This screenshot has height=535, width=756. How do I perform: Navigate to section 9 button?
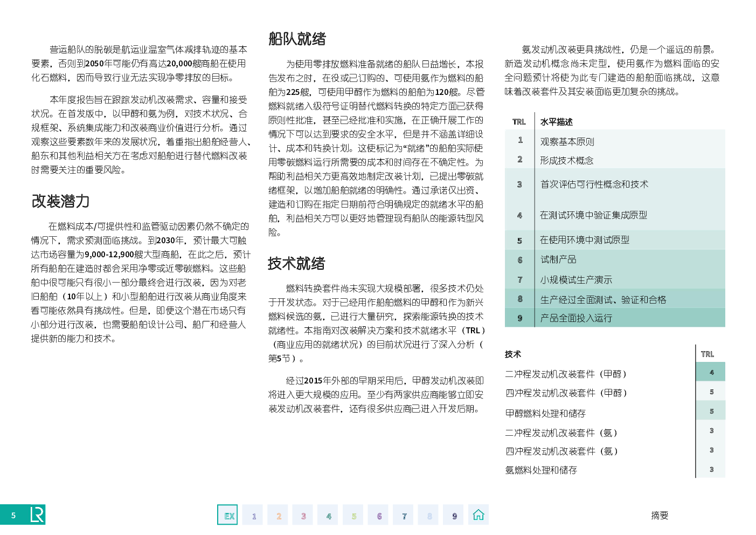454,515
